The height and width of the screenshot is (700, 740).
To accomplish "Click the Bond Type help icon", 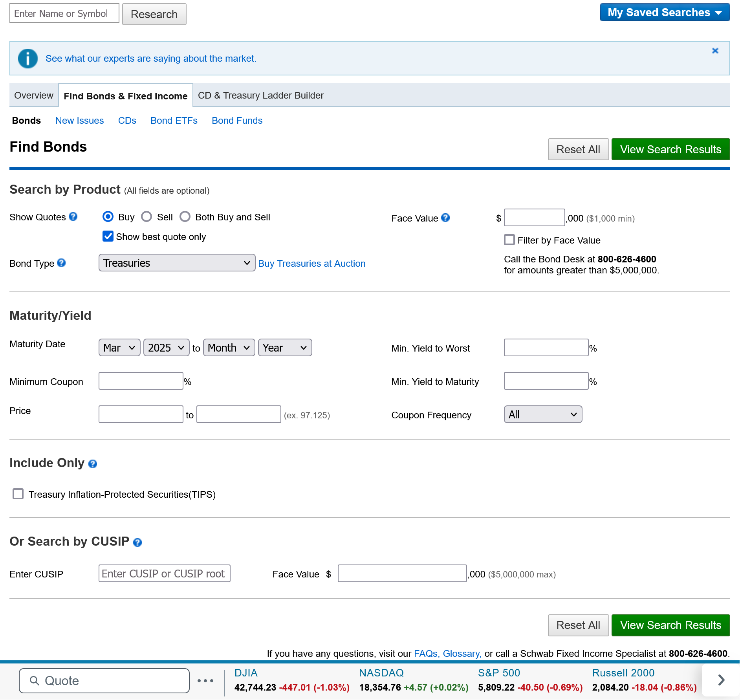I will 61,263.
